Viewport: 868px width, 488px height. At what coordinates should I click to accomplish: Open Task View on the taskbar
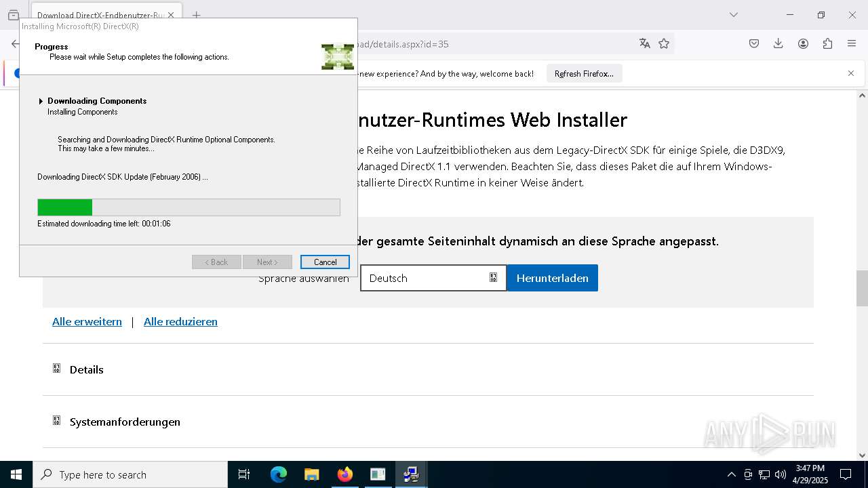[x=244, y=474]
